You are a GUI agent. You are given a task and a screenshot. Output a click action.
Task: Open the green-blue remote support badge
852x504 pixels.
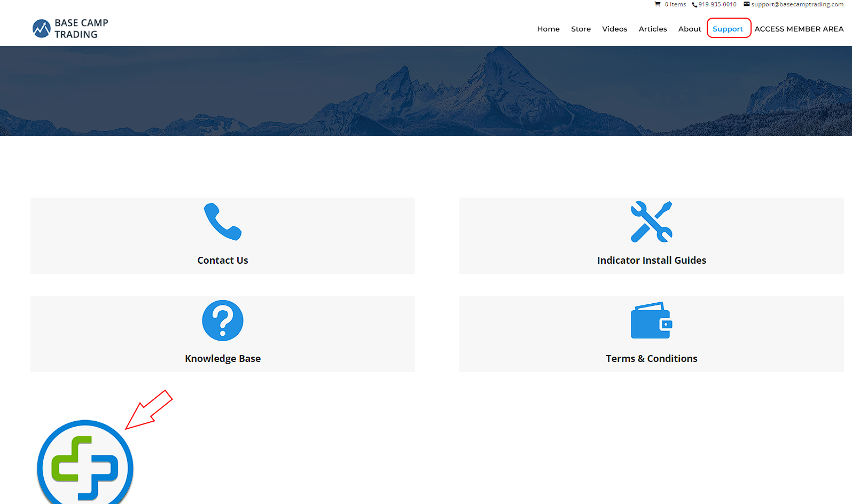[85, 463]
